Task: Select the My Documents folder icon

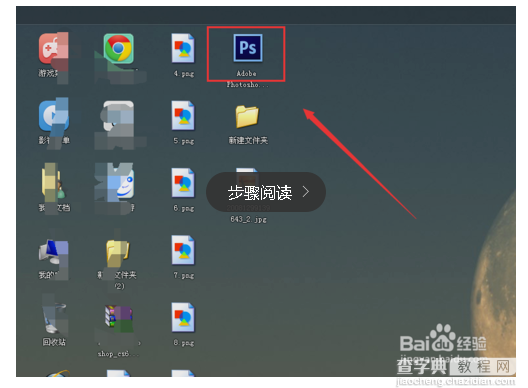Action: pos(53,182)
